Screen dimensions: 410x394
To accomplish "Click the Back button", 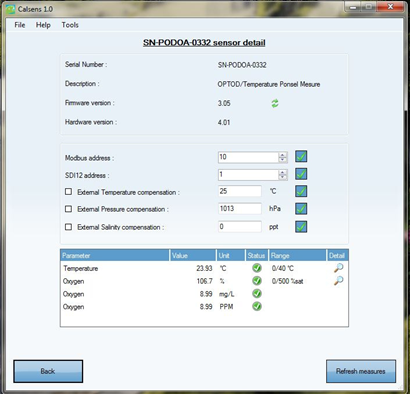I will (48, 371).
